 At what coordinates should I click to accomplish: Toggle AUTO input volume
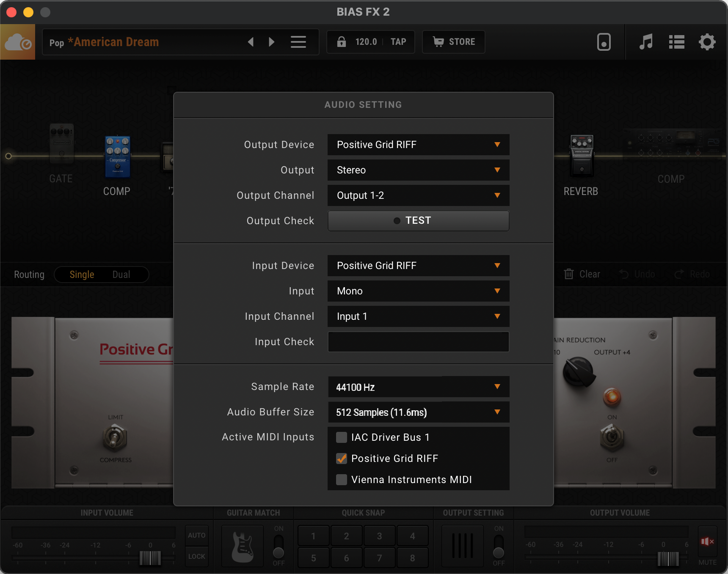[197, 536]
